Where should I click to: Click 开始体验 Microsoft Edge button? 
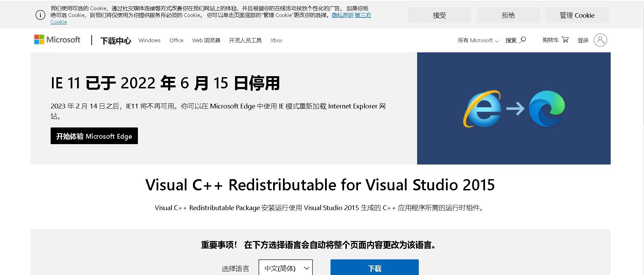pyautogui.click(x=94, y=136)
